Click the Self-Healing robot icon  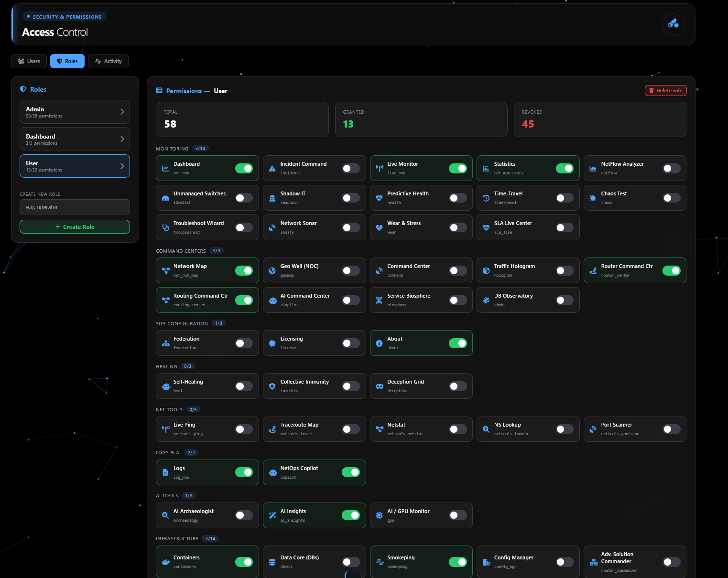pos(165,386)
